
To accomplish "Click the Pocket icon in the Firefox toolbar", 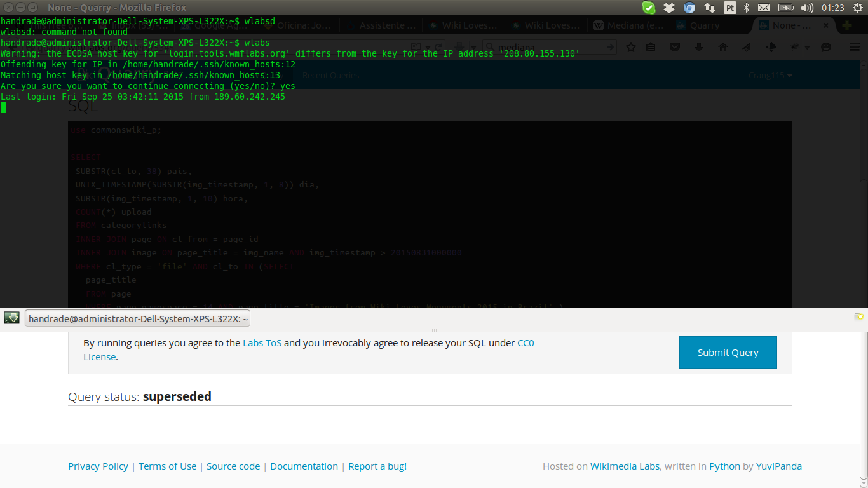I will click(x=675, y=47).
